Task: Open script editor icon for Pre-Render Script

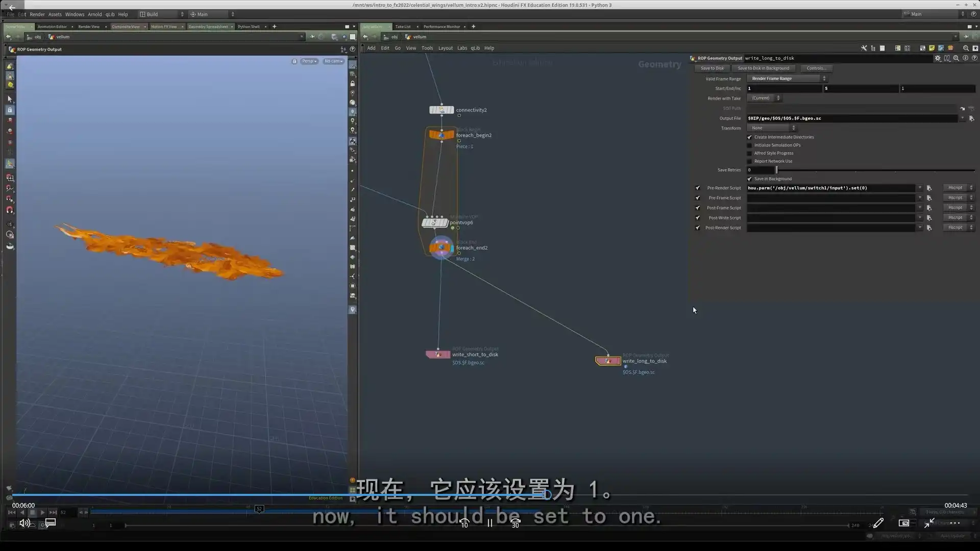Action: point(929,188)
